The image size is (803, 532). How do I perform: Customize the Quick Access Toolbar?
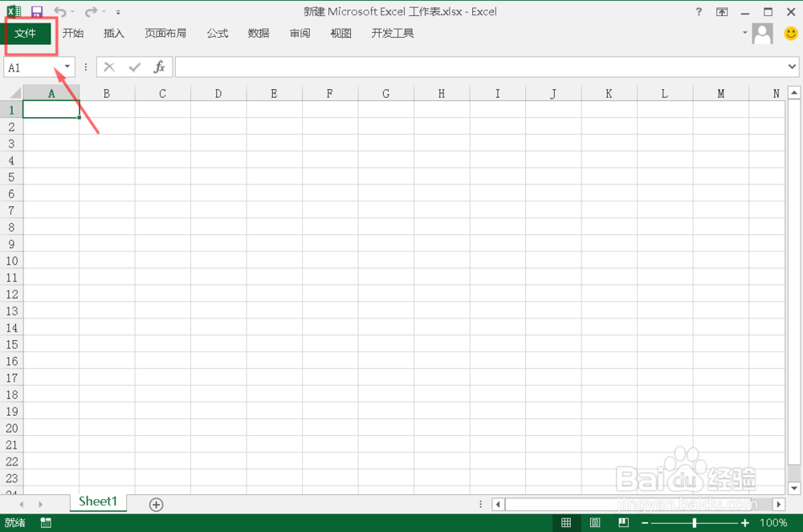118,12
